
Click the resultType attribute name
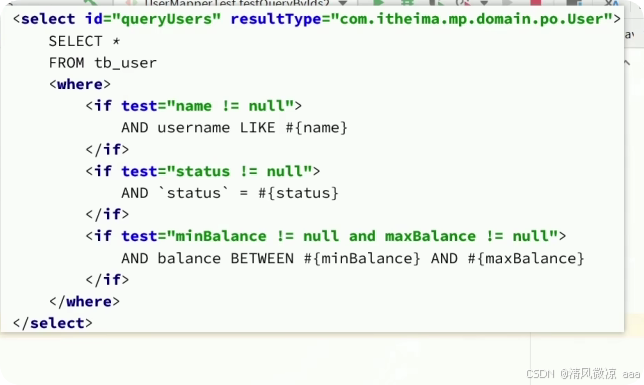pos(276,19)
